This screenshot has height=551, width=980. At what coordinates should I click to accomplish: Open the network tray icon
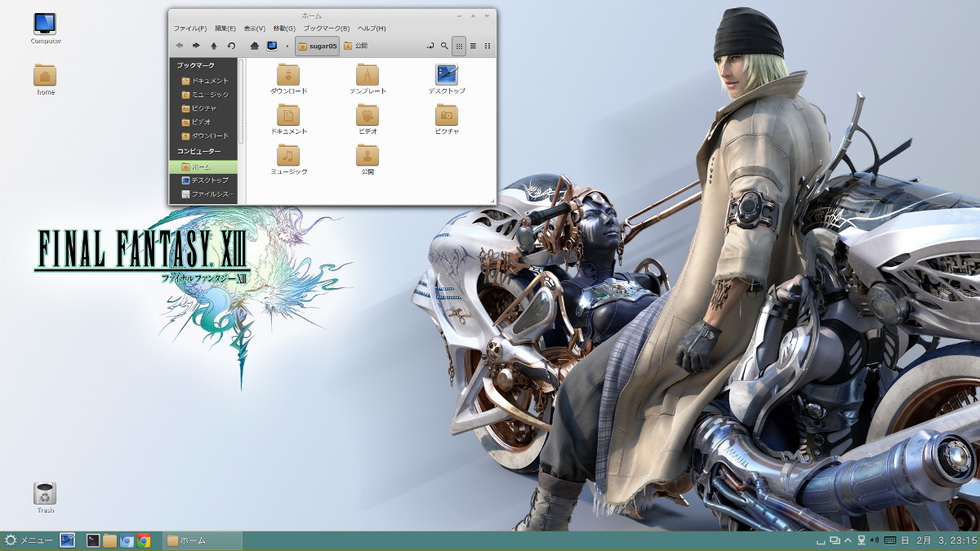(x=862, y=540)
